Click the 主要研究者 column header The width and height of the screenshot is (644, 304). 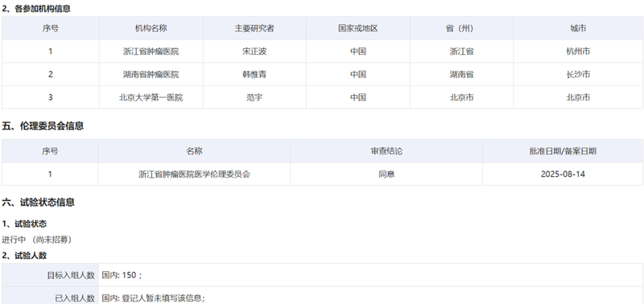point(254,28)
